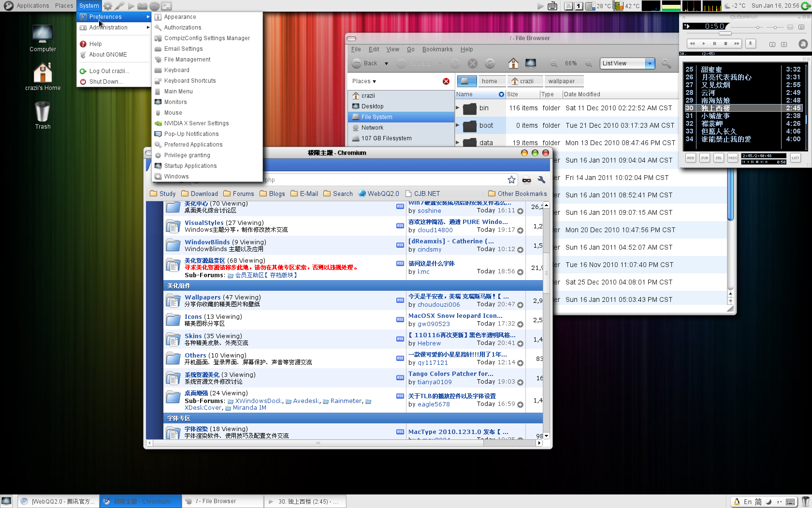Viewport: 812px width, 508px height.
Task: Open the Administration submenu
Action: click(x=114, y=28)
